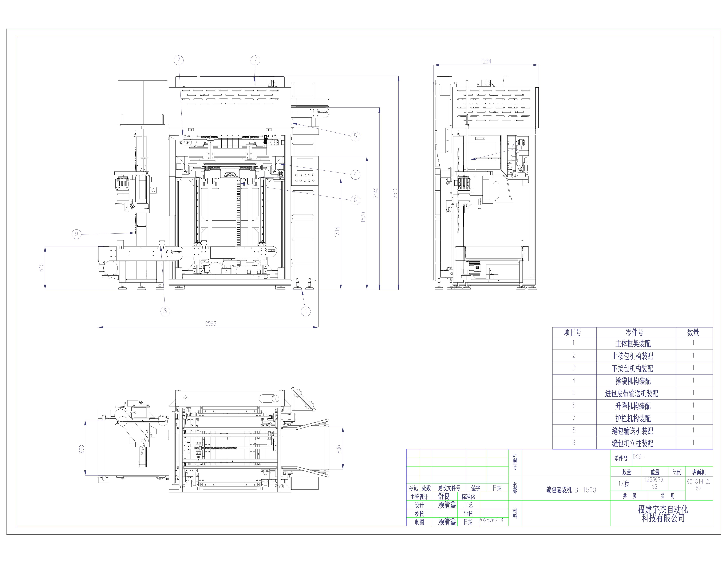728x563 pixels.
Task: Click the weight value 1253979.52
Action: tap(654, 483)
